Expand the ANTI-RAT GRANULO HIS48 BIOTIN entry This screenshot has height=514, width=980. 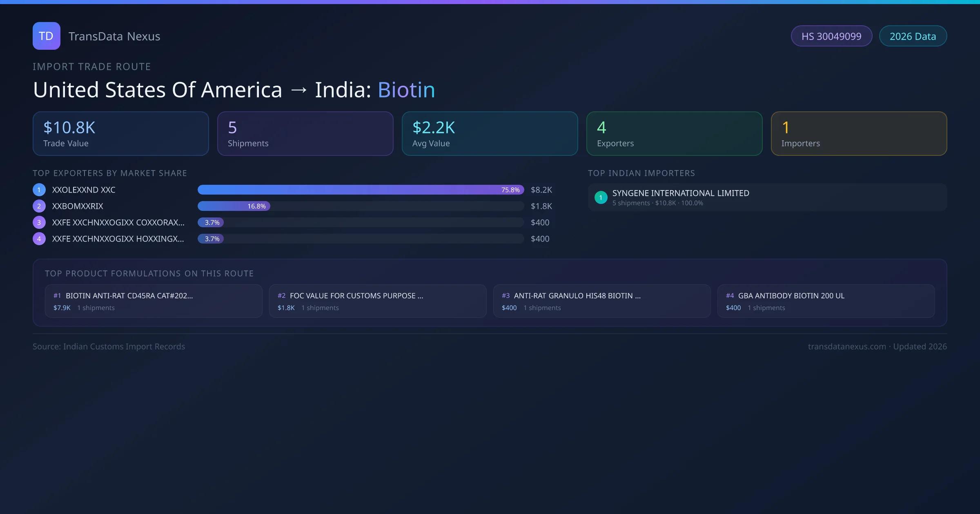click(577, 295)
